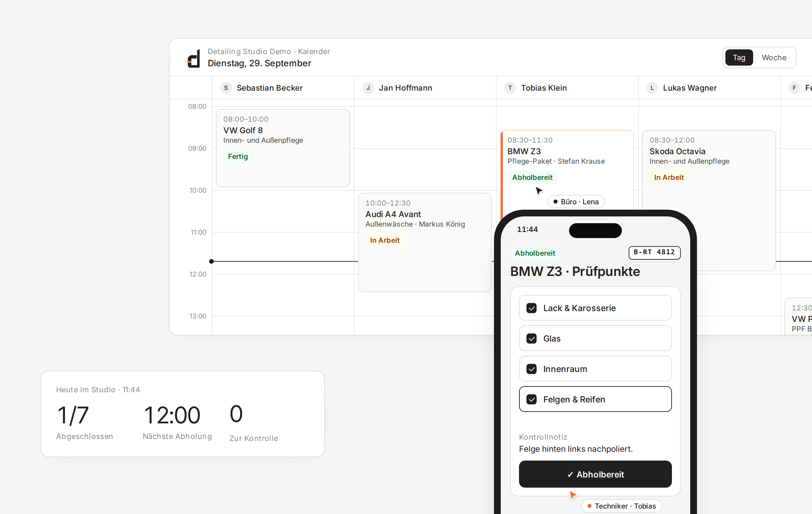Tap the black Abholbereit button on phone

595,474
